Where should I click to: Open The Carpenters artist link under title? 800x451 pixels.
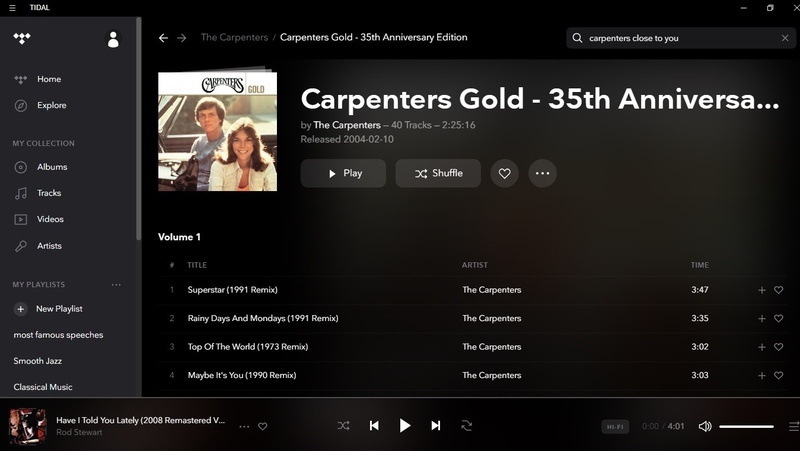(x=347, y=125)
